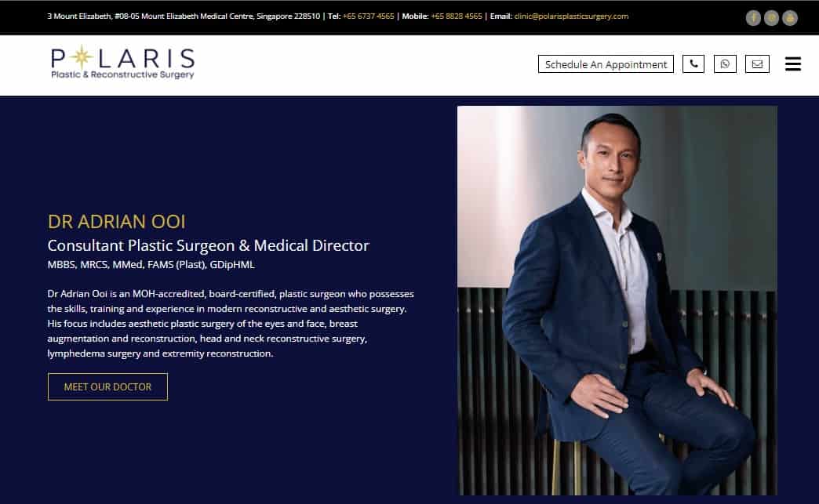This screenshot has width=819, height=504.
Task: Open the hamburger navigation menu
Action: [x=793, y=63]
